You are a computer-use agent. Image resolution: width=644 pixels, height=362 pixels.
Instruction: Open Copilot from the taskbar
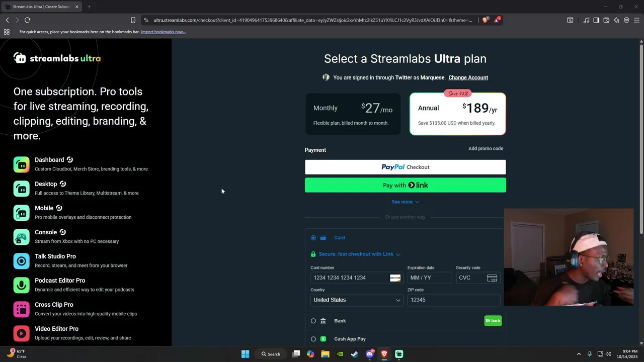[310, 354]
